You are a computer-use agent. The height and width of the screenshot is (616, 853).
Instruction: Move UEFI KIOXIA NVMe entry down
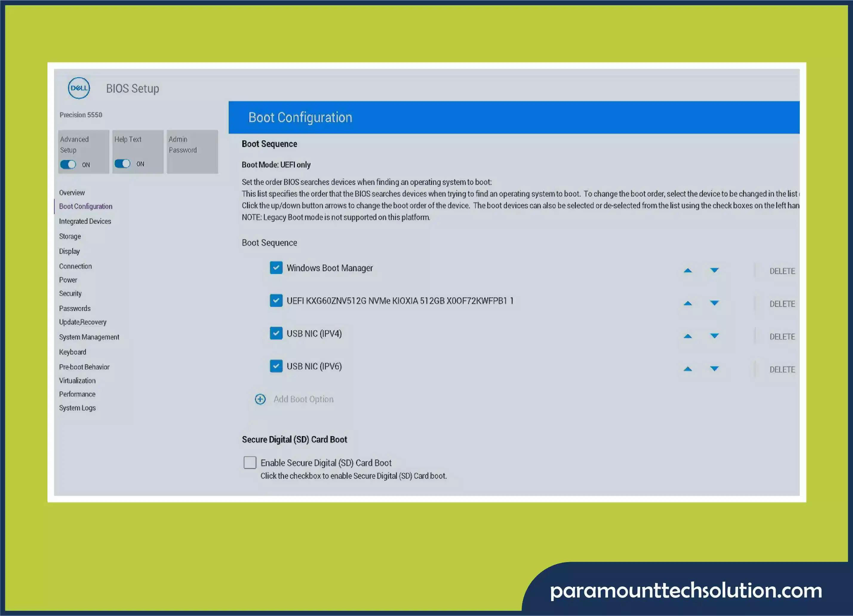[714, 303]
